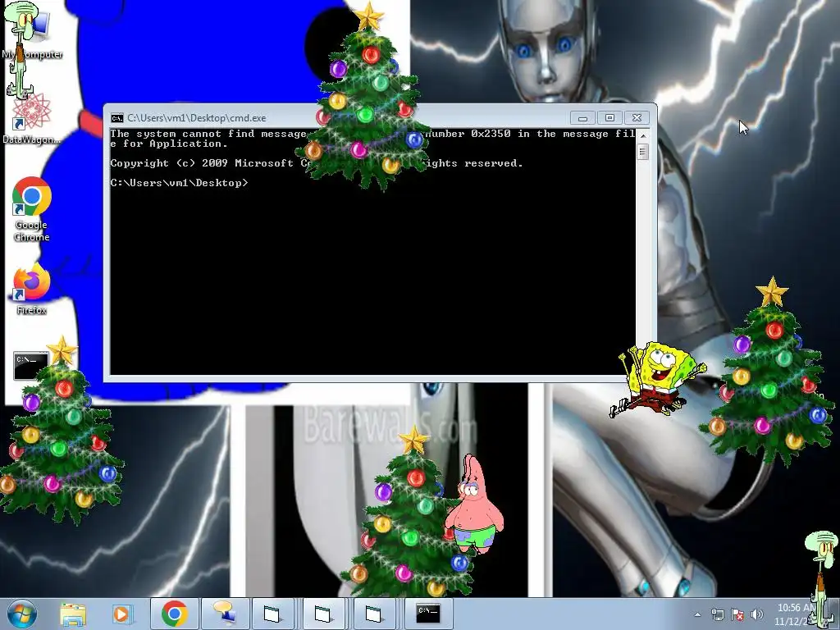Activate the third generic window taskbar button
This screenshot has width=840, height=630.
tap(374, 614)
